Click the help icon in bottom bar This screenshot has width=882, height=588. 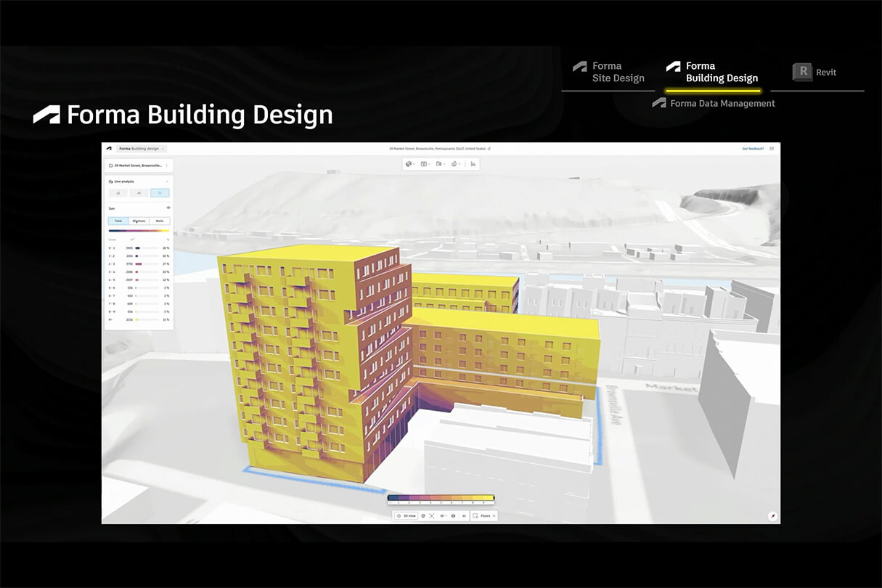point(453,515)
